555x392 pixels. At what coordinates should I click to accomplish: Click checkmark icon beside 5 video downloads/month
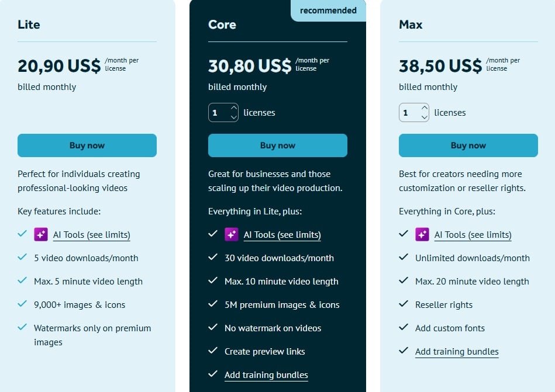(22, 258)
